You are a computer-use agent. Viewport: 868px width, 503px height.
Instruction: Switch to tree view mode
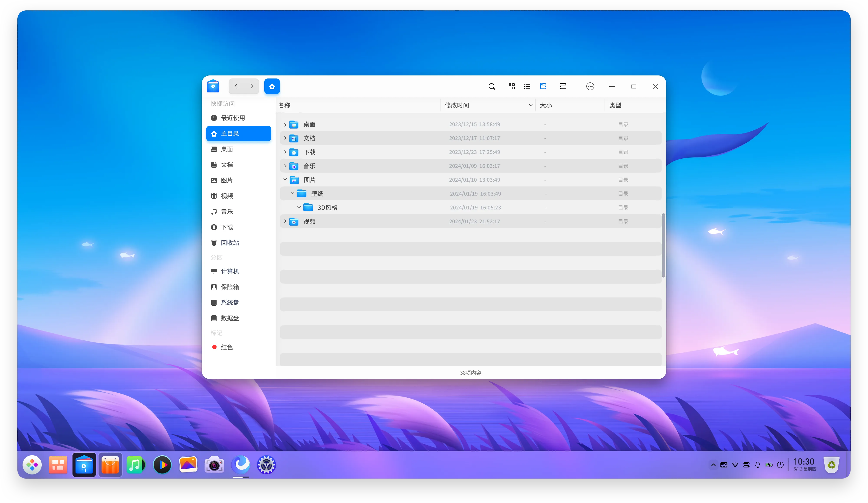[x=543, y=86]
